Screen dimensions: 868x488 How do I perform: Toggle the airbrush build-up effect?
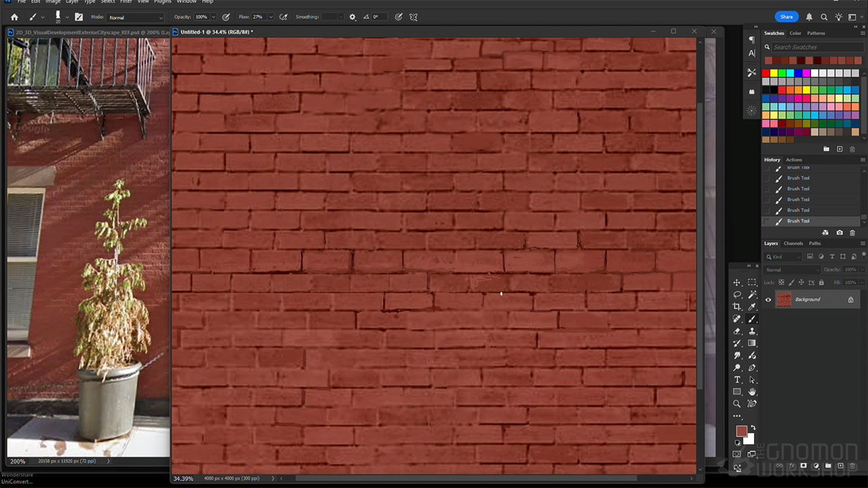pos(283,17)
